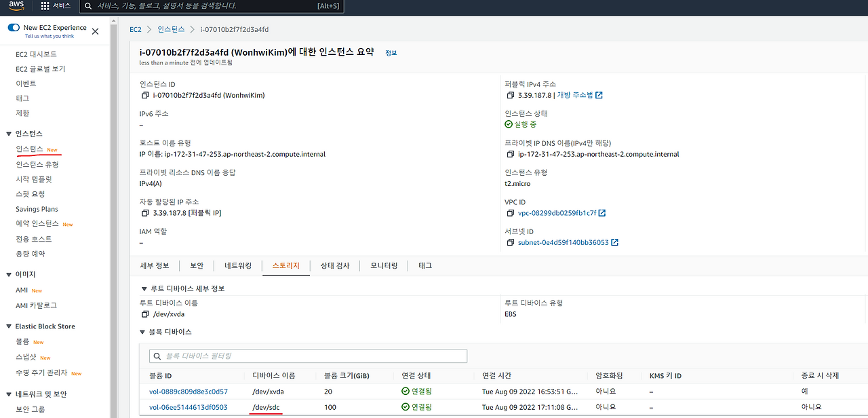Click the AWS logo
The image size is (868, 418).
point(16,6)
